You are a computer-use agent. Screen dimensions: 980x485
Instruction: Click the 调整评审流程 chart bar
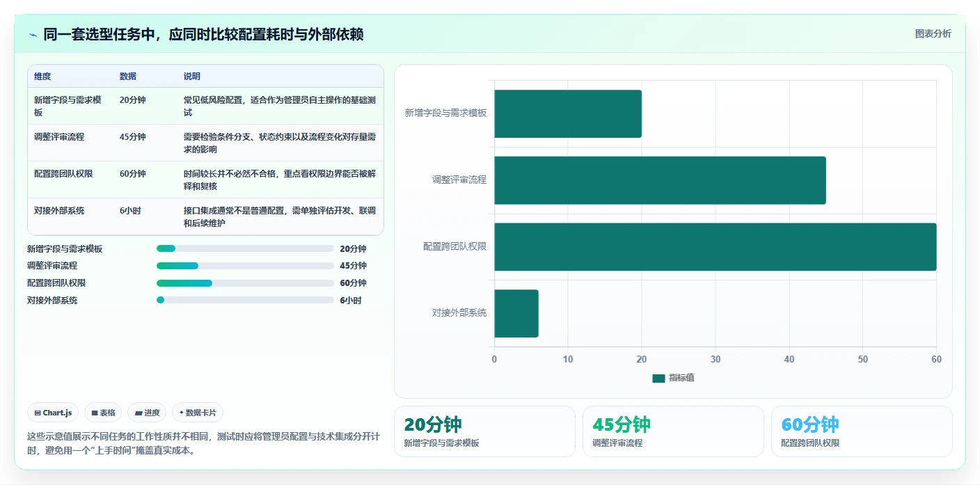[x=660, y=180]
